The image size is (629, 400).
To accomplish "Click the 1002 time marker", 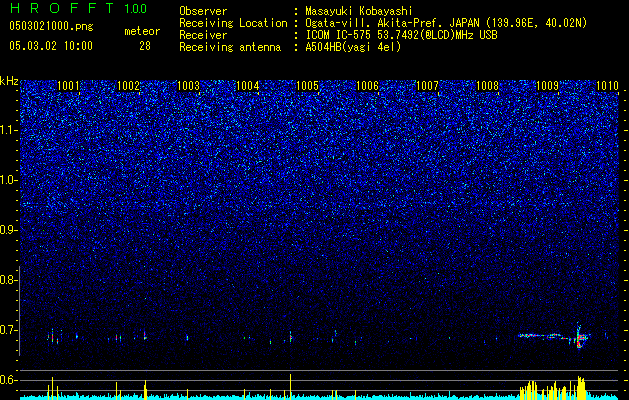I will [128, 86].
